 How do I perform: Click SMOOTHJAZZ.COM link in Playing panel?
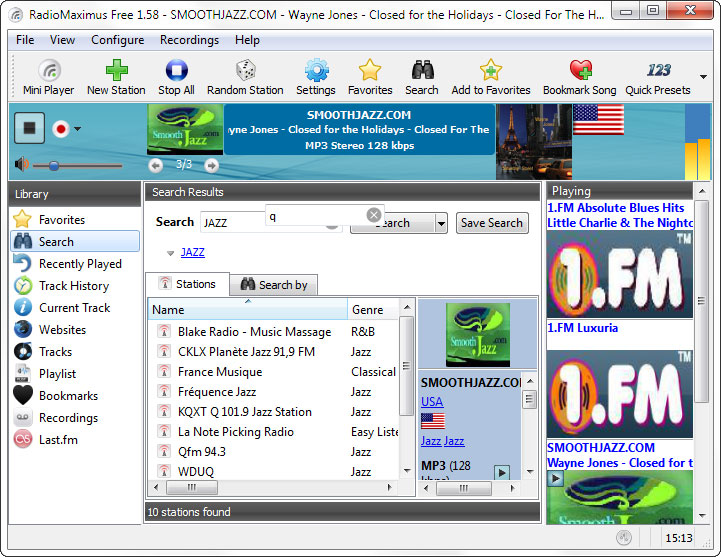[601, 448]
